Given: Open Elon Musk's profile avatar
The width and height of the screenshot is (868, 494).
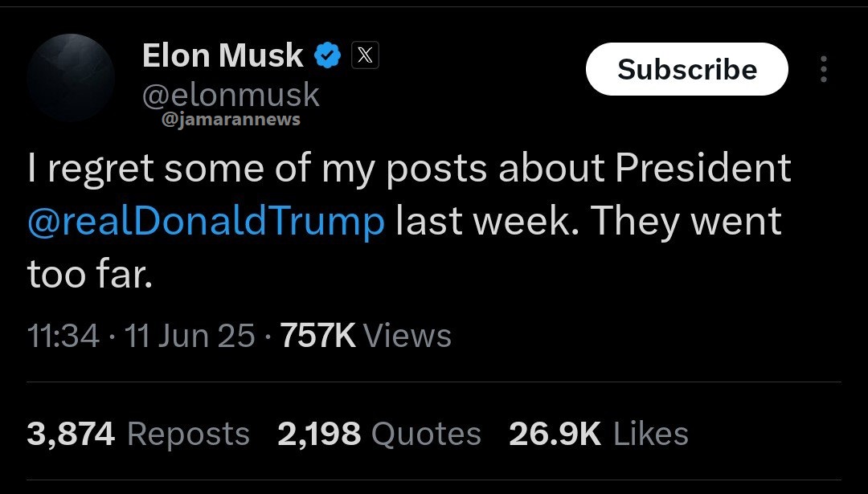Looking at the screenshot, I should (71, 78).
